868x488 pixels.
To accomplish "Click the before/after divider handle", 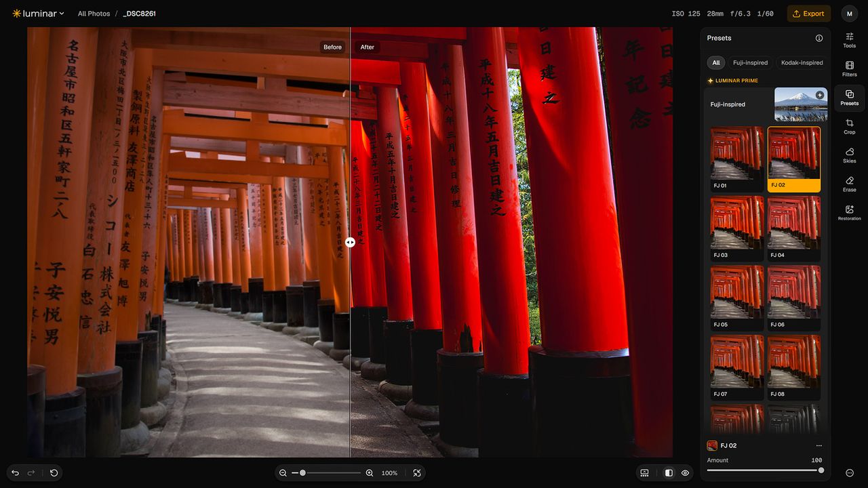I will click(350, 242).
